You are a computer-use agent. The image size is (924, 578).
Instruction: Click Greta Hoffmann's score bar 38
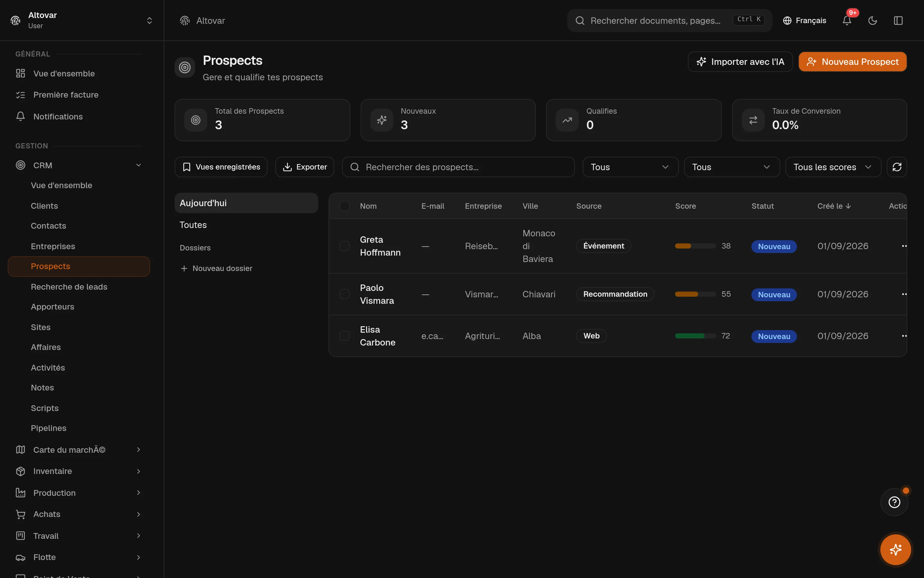[695, 246]
